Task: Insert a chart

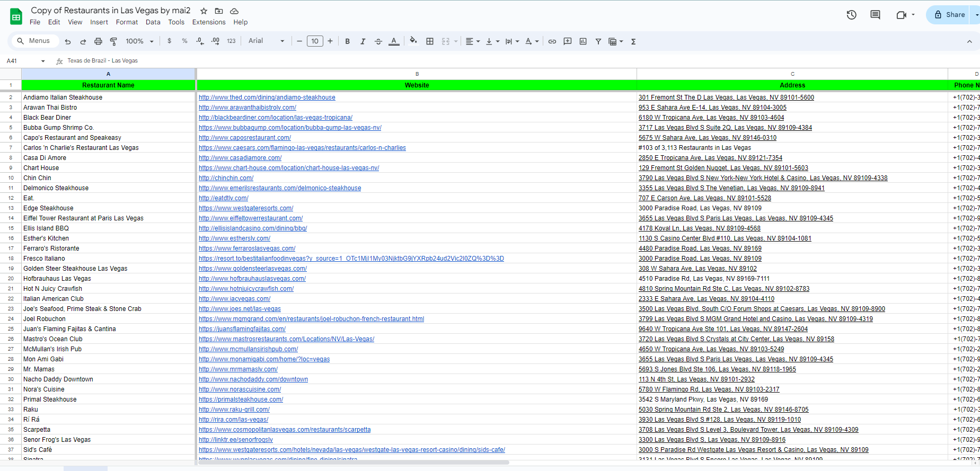Action: pyautogui.click(x=583, y=41)
